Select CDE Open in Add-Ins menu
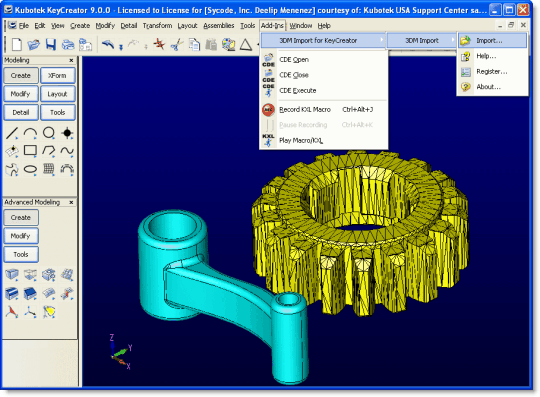The width and height of the screenshot is (540, 397). 324,60
